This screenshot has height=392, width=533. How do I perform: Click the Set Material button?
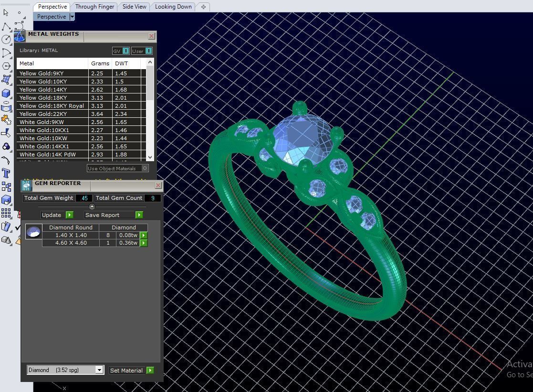[x=132, y=370]
